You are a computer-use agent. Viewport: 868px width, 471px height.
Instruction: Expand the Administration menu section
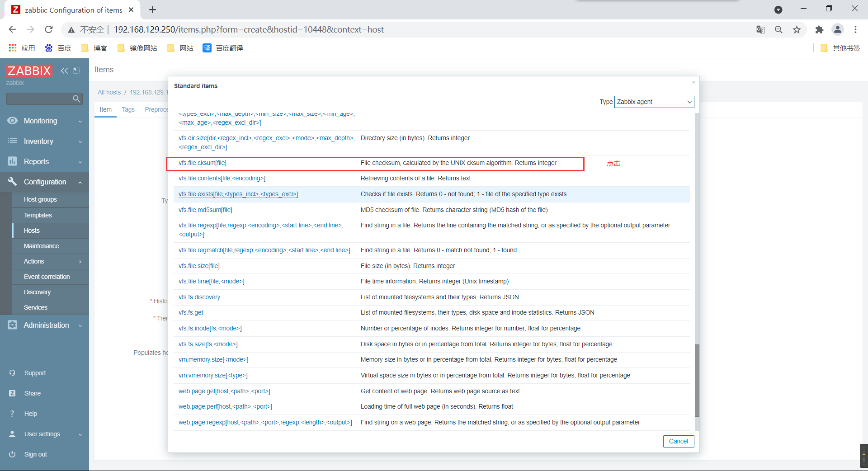[x=80, y=325]
